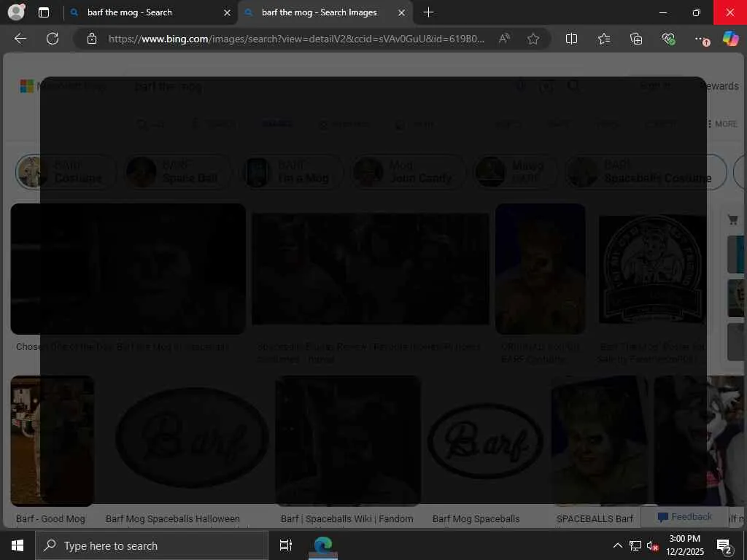
Task: Start Read aloud from the address bar
Action: click(504, 39)
